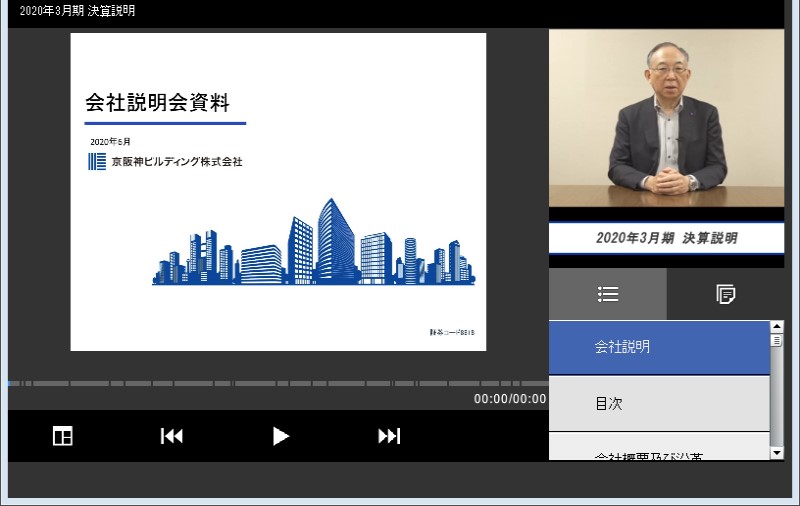This screenshot has width=800, height=506.
Task: Click the seek bar timeline
Action: pos(278,383)
